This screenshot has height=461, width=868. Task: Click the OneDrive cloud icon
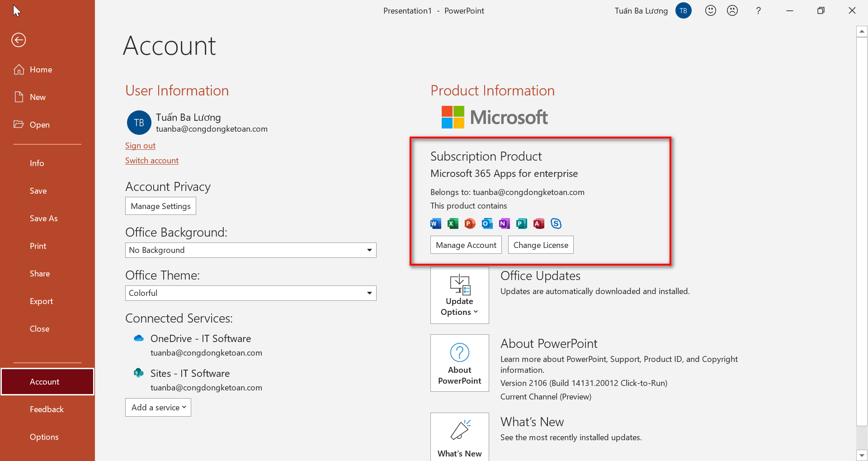pyautogui.click(x=139, y=338)
